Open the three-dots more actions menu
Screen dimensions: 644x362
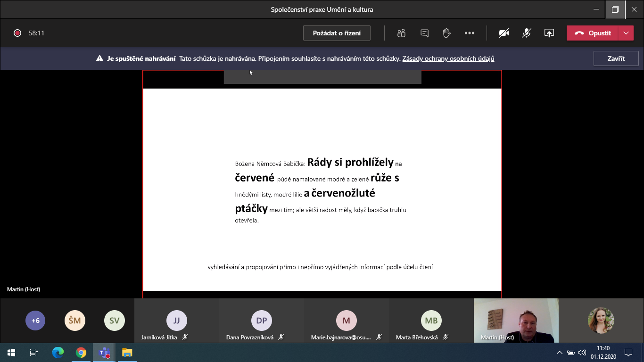(x=469, y=33)
